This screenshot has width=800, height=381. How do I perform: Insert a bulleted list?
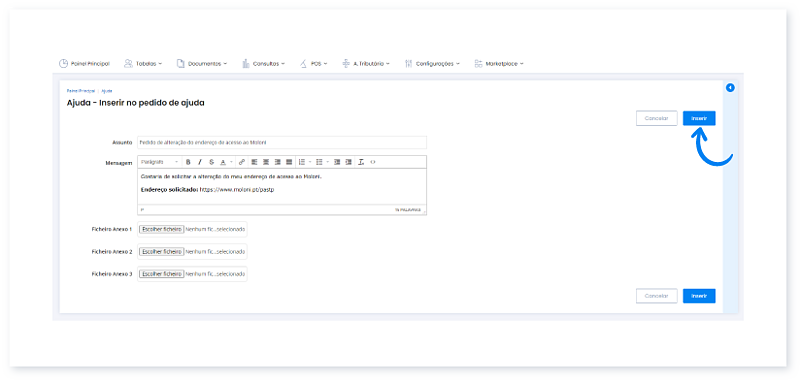point(319,162)
